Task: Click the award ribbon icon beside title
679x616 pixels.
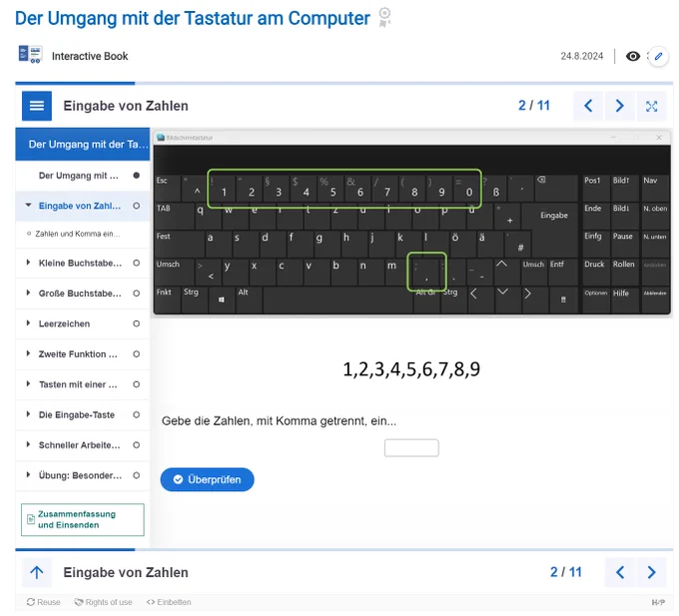Action: (384, 18)
